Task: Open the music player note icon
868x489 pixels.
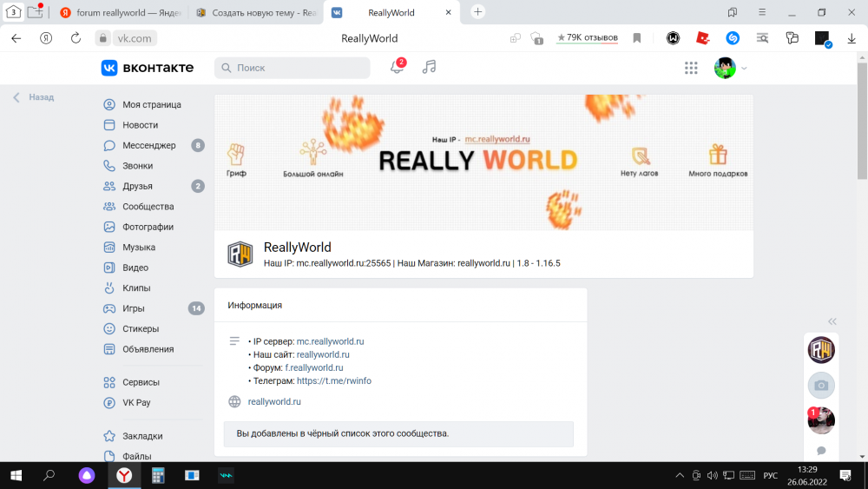Action: pos(429,67)
